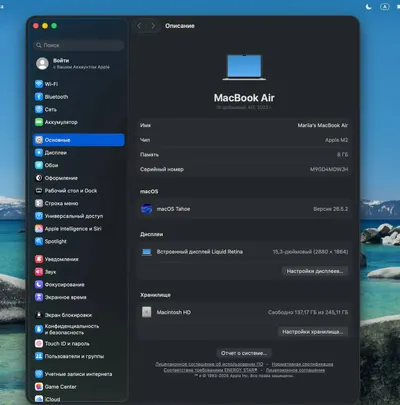Click the Описание window title

point(180,26)
